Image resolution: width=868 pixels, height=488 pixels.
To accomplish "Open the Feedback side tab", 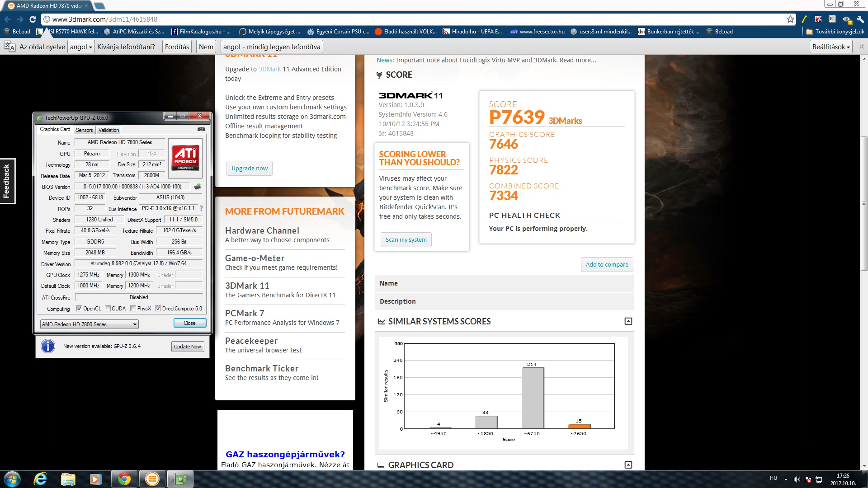I will pos(7,181).
